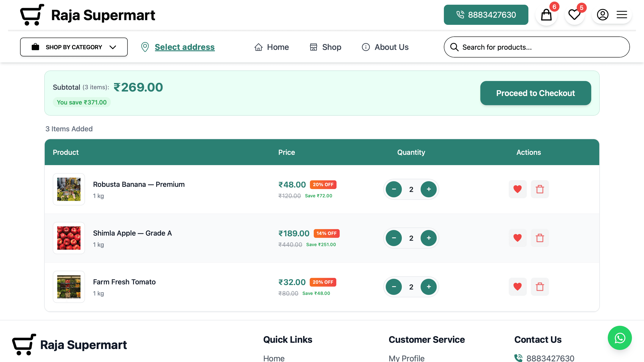
Task: Open Home link in footer Quick Links
Action: pos(274,358)
